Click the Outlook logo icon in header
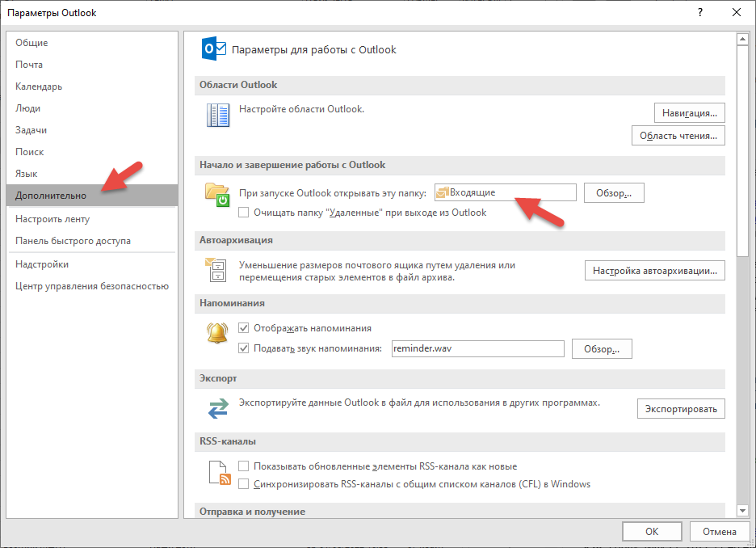 (x=213, y=48)
